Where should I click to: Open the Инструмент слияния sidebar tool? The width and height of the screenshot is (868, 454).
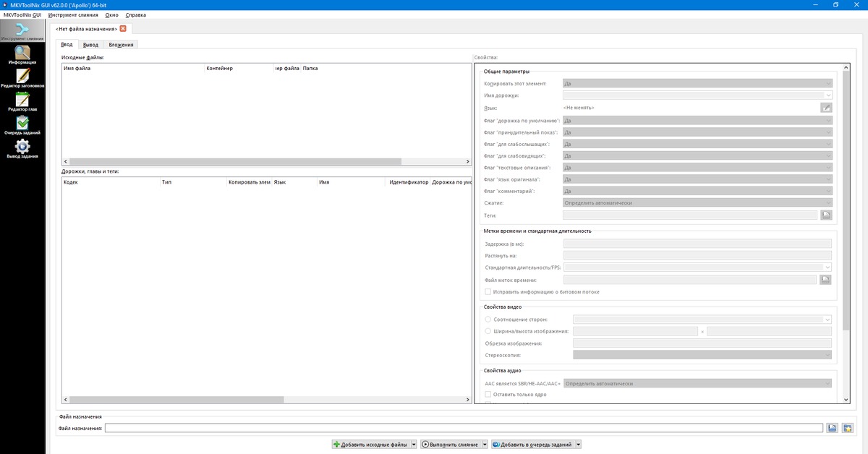[x=22, y=31]
